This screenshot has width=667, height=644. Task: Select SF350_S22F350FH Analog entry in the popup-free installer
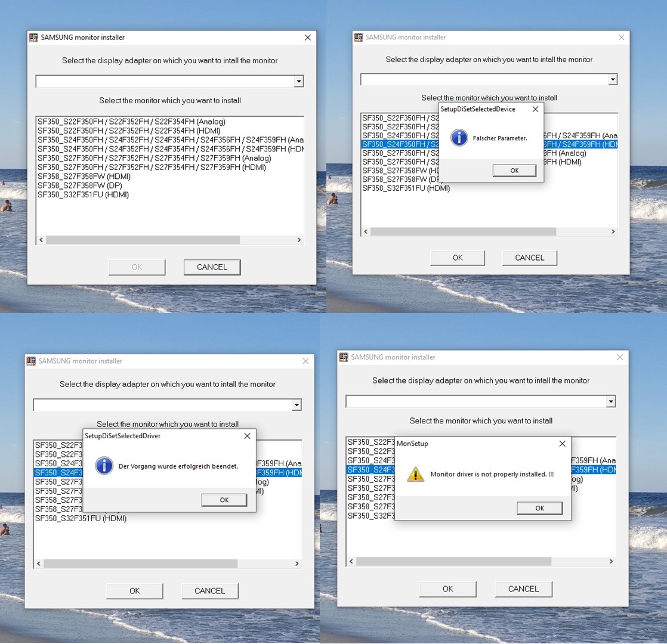(131, 122)
